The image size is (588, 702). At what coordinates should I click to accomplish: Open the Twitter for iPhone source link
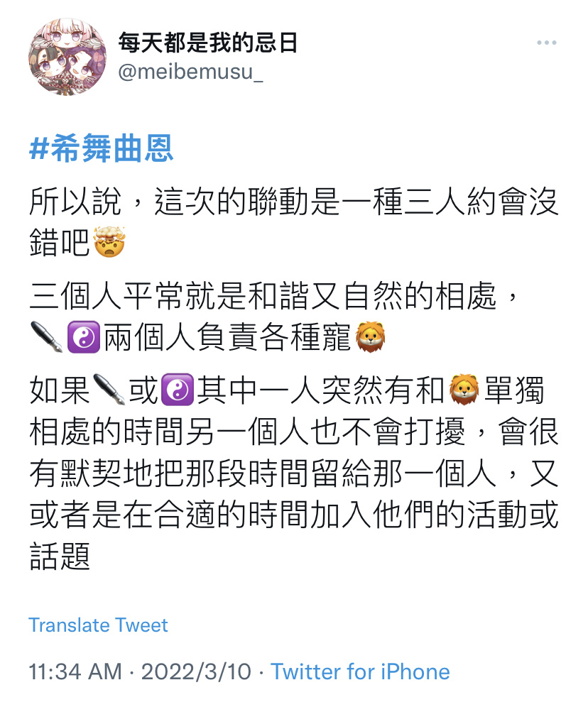point(360,671)
